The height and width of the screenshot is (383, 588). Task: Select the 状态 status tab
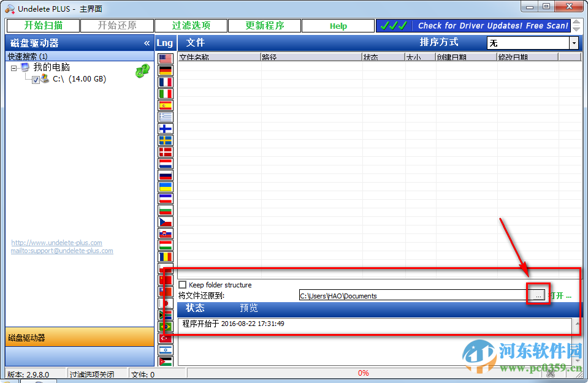(196, 308)
